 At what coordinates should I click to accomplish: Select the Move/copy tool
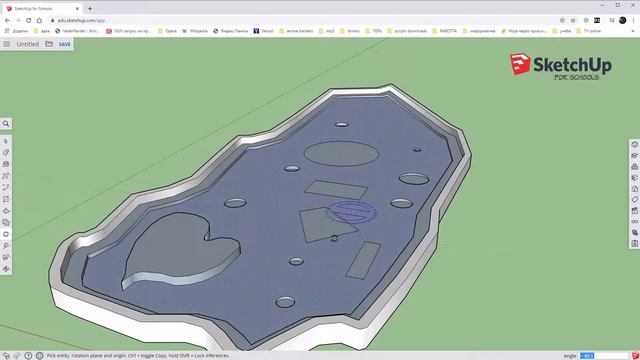pyautogui.click(x=6, y=222)
